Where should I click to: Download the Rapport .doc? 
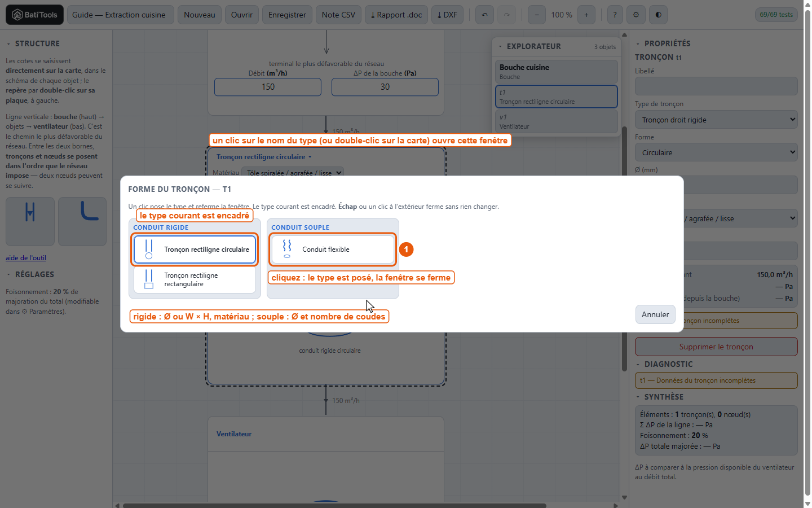coord(396,15)
